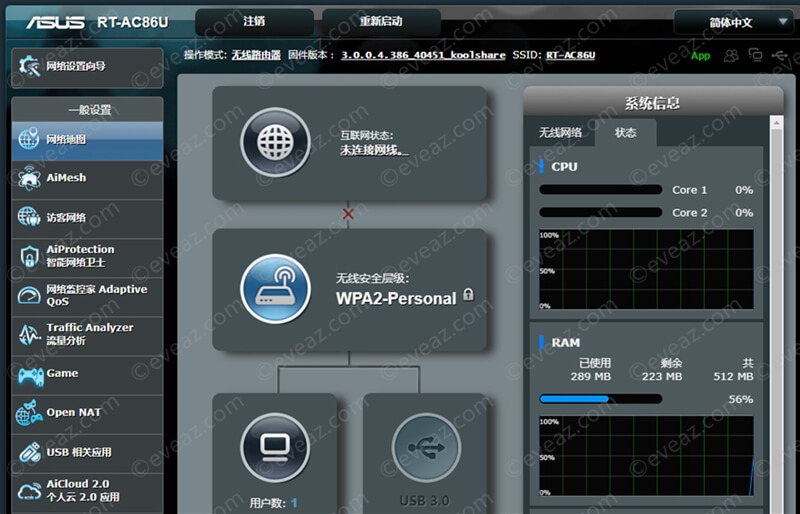This screenshot has height=514, width=800.
Task: Click the CPU usage graph
Action: click(x=646, y=269)
